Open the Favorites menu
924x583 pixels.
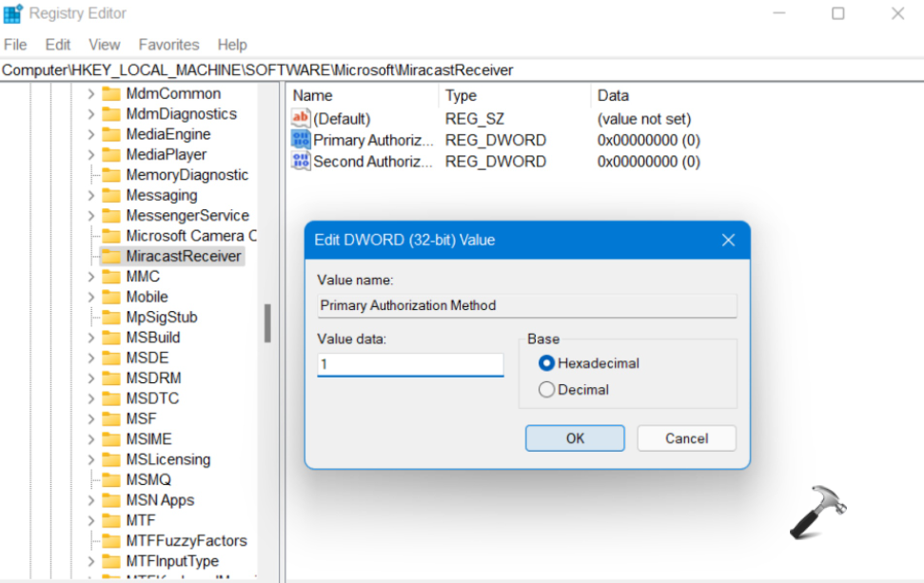pos(168,45)
